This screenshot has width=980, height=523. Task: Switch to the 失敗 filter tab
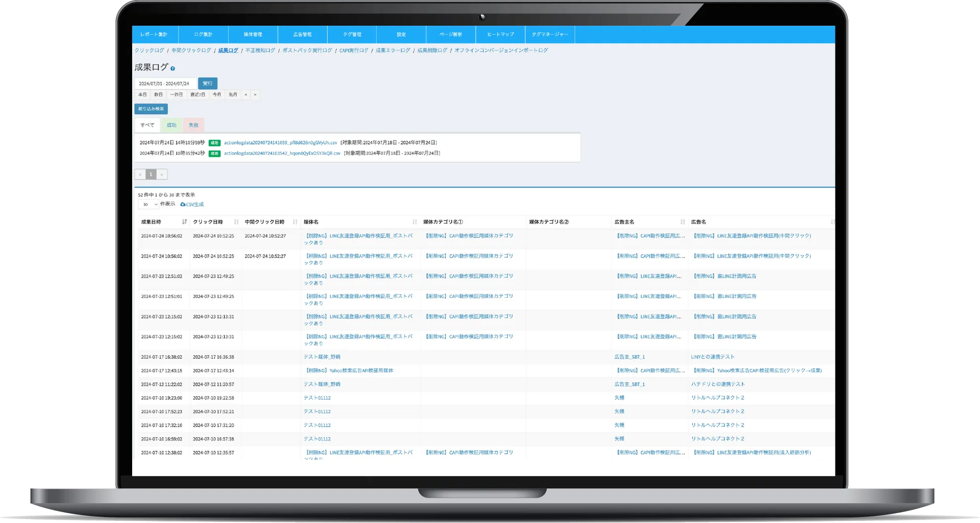tap(194, 125)
